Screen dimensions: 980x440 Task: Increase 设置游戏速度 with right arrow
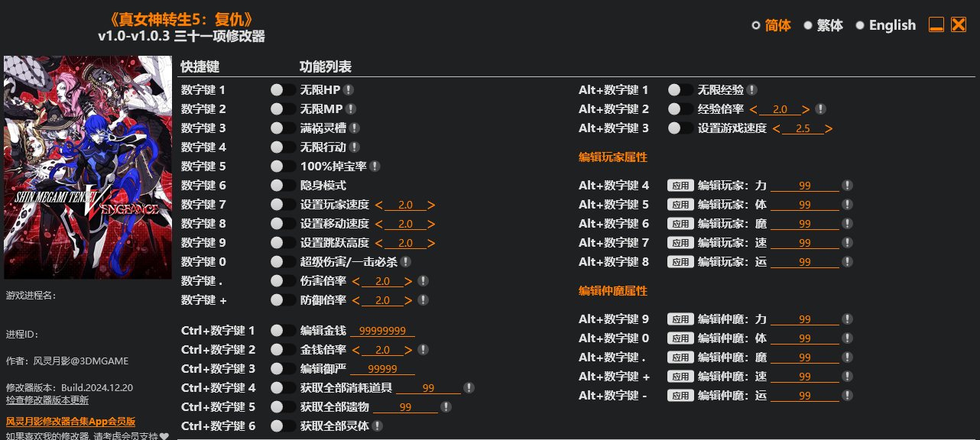[829, 128]
